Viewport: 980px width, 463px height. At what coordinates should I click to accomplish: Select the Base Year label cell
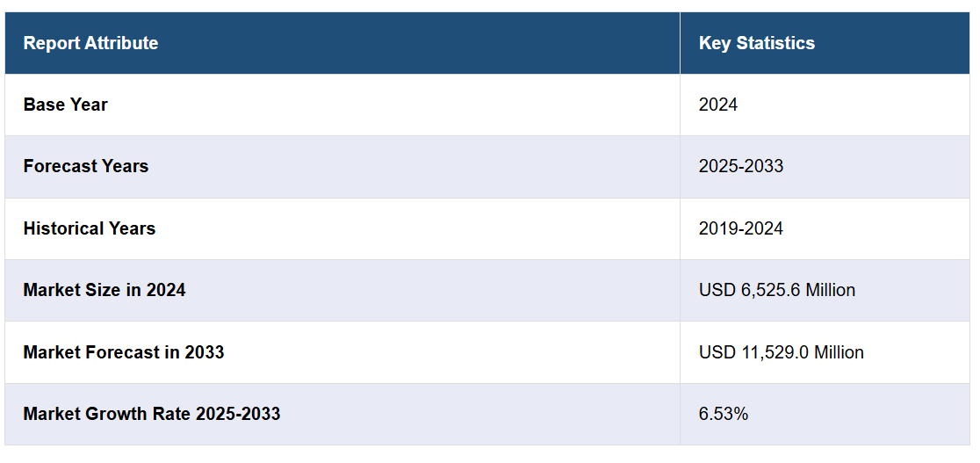(66, 105)
